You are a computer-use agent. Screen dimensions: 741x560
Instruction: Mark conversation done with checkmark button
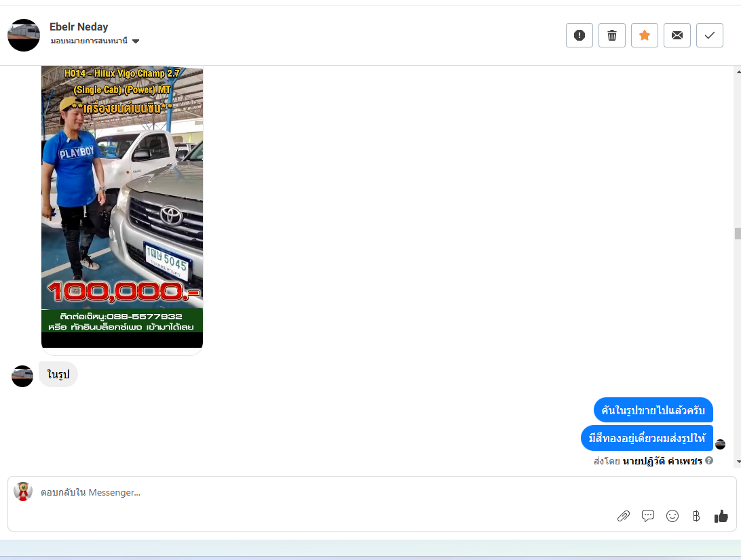tap(710, 35)
